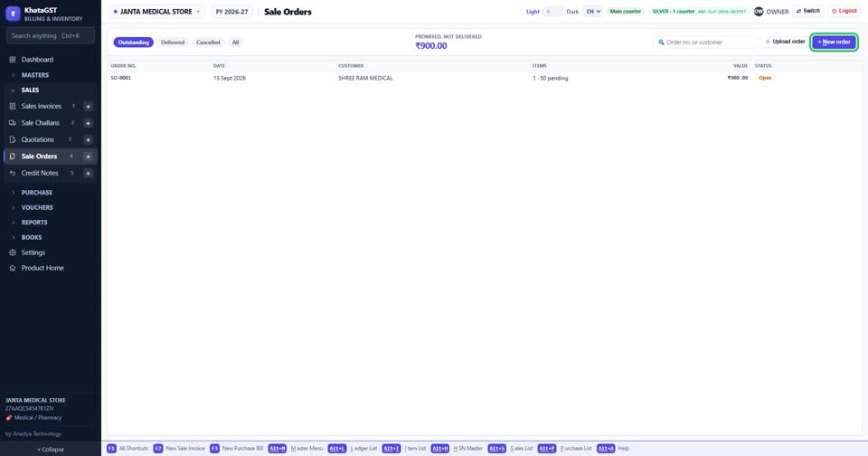Log out with Logout button
The image size is (868, 456).
click(844, 11)
